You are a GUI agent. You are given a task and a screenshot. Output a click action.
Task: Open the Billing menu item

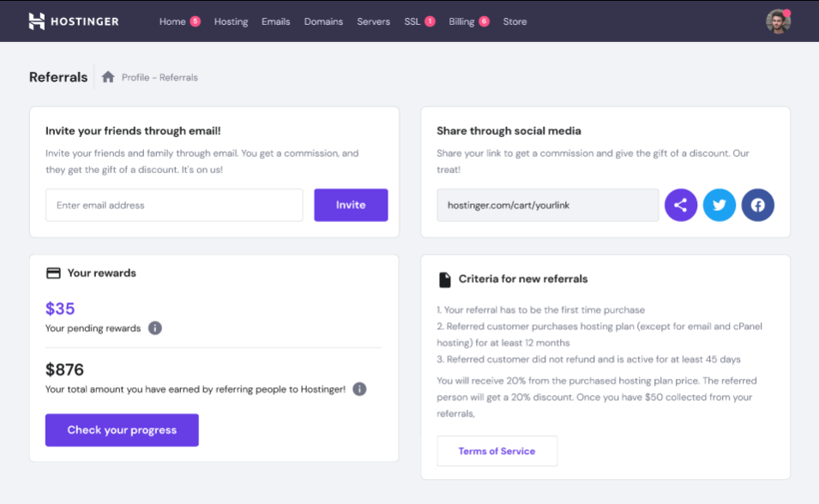coord(461,21)
